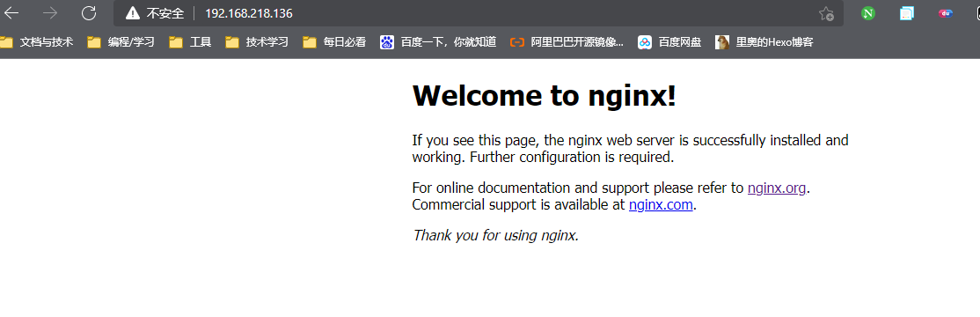
Task: Follow the nginx.com link
Action: tap(661, 204)
